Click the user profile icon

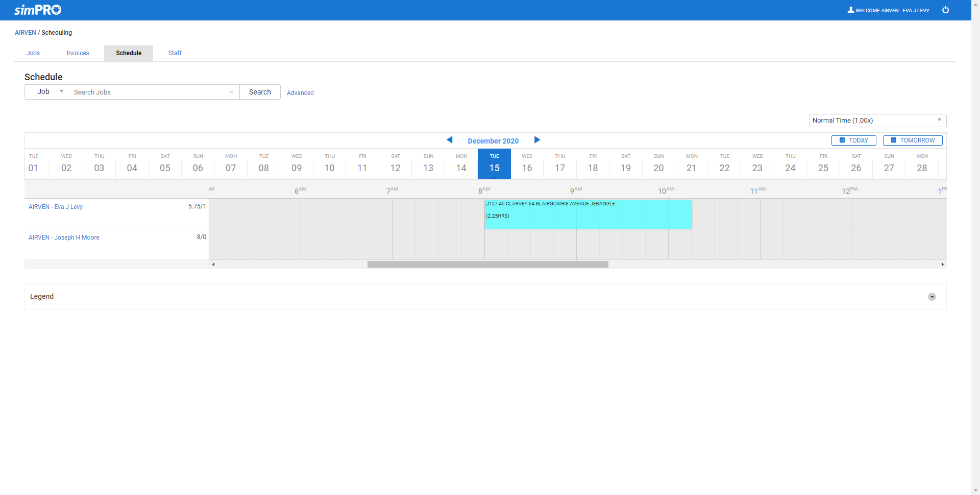point(850,10)
